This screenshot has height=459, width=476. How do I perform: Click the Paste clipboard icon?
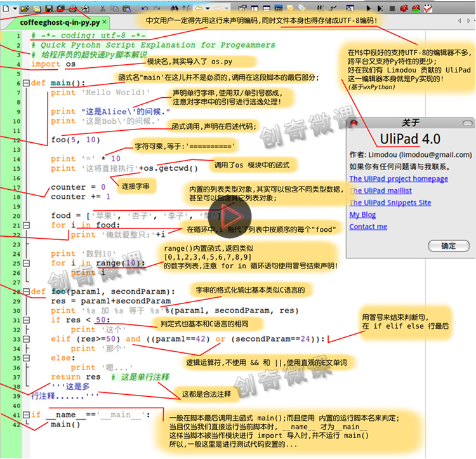(x=127, y=8)
